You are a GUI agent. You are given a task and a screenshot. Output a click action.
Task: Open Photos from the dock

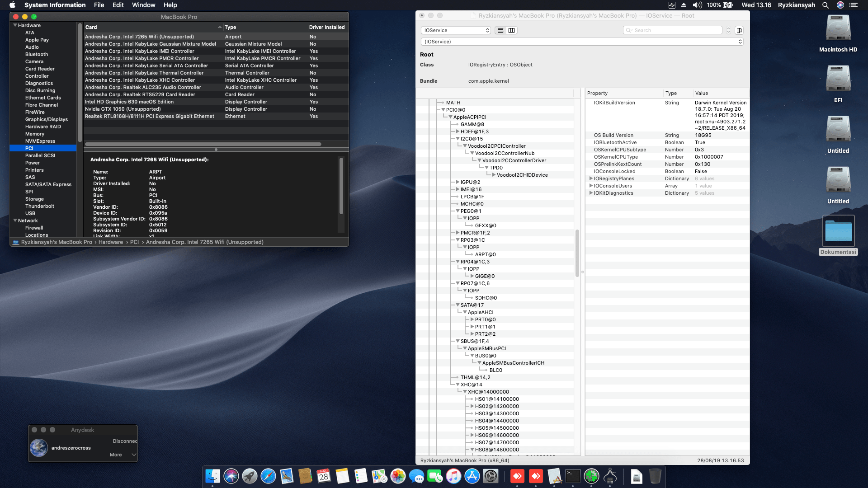click(398, 476)
